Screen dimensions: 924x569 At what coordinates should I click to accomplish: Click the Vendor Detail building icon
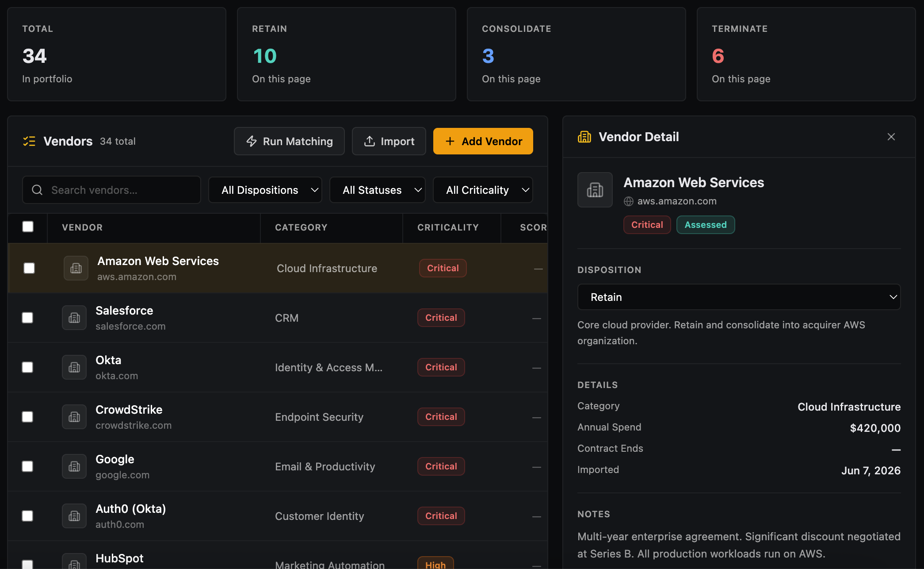[x=584, y=137]
